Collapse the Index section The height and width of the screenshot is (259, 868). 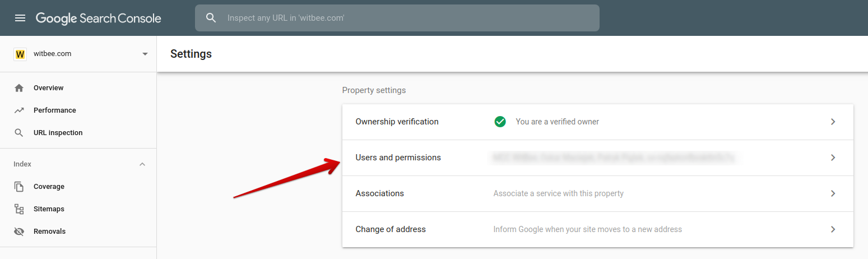pyautogui.click(x=142, y=164)
